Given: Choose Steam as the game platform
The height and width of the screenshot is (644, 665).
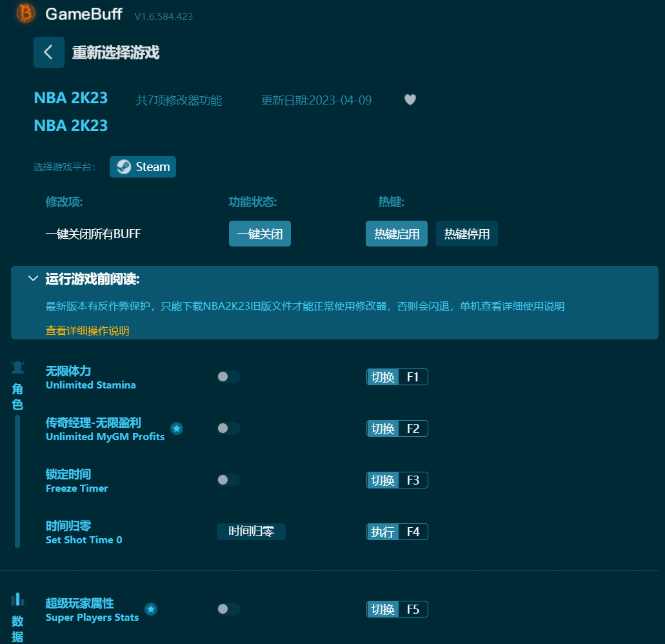Looking at the screenshot, I should pos(143,166).
